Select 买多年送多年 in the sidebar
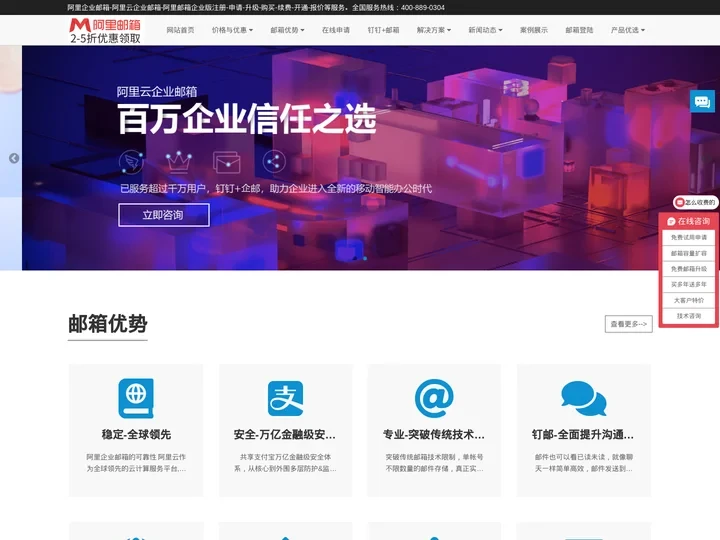The image size is (720, 540). point(688,284)
